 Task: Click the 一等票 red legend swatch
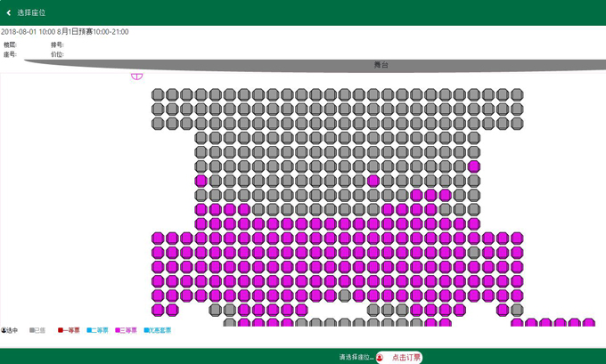pos(61,330)
